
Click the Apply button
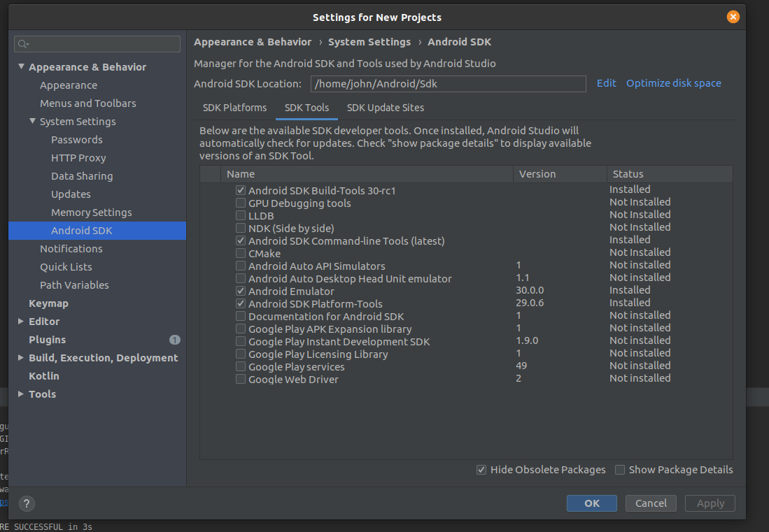click(710, 503)
